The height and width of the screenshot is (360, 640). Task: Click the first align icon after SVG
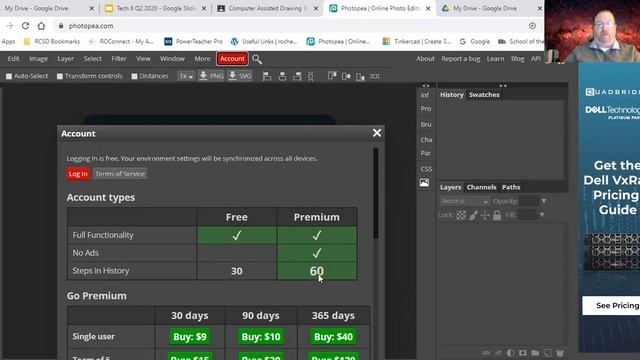(x=267, y=76)
